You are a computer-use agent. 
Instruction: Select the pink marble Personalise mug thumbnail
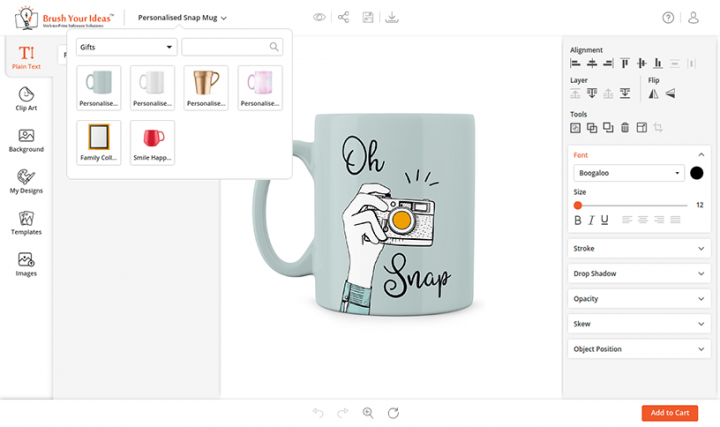click(260, 88)
